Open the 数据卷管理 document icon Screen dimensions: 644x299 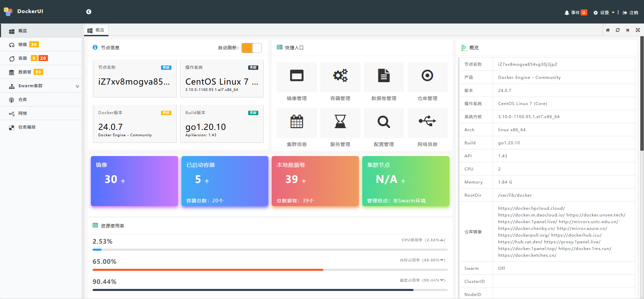coord(384,76)
